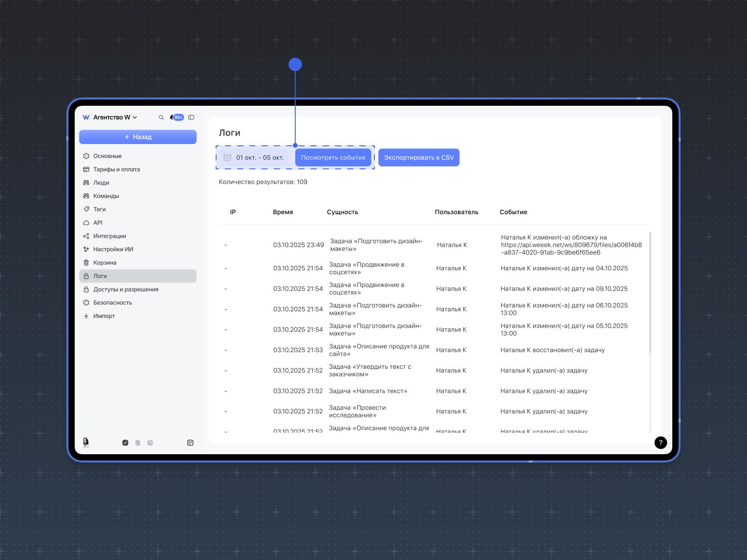Image resolution: width=747 pixels, height=560 pixels.
Task: Open the Импорт menu item
Action: 104,316
